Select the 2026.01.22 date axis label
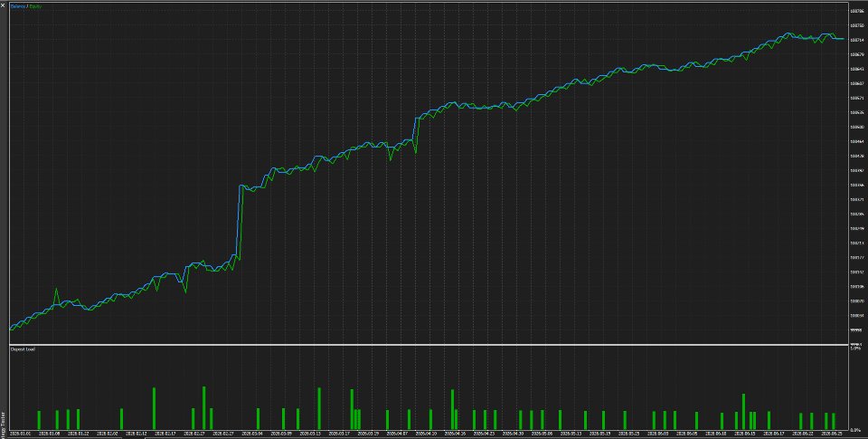The width and height of the screenshot is (868, 439). [78, 434]
